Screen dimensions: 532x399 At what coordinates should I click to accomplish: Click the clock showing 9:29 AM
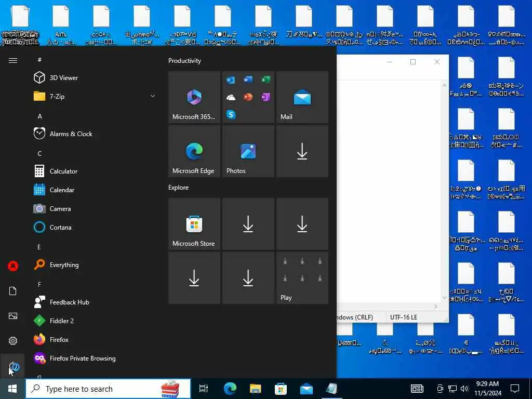[x=487, y=389]
